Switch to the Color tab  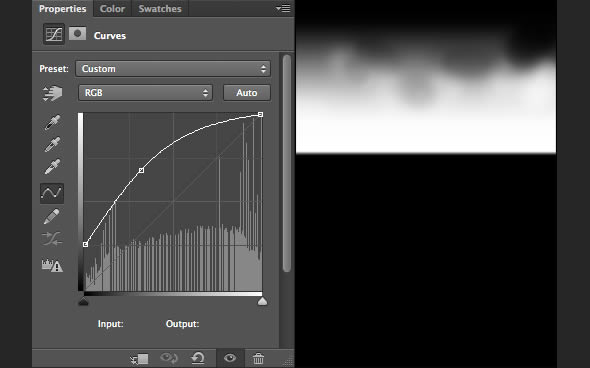click(112, 9)
